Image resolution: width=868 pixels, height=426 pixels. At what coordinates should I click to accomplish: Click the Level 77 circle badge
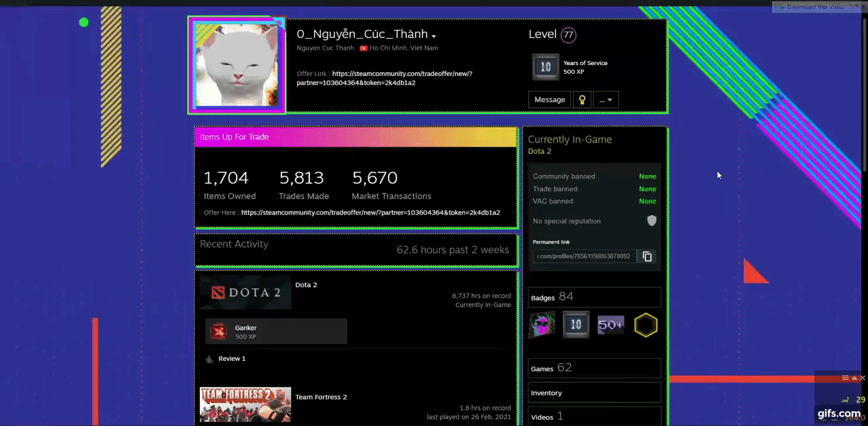tap(568, 35)
